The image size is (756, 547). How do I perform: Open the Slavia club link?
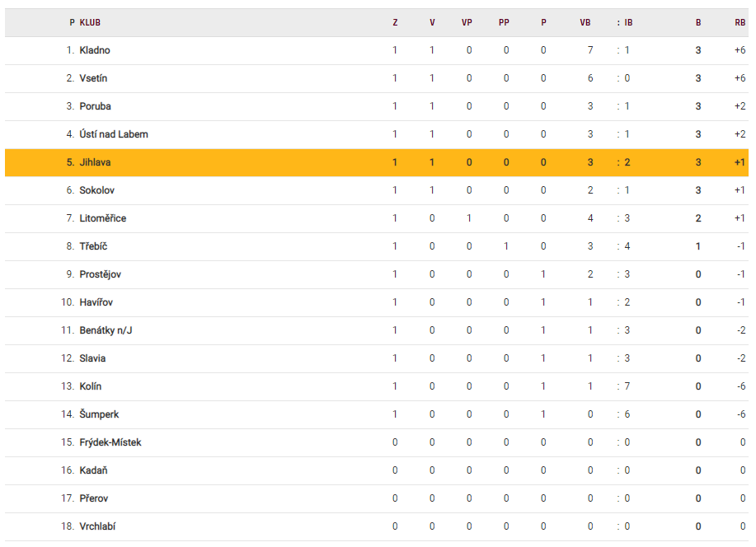[92, 358]
